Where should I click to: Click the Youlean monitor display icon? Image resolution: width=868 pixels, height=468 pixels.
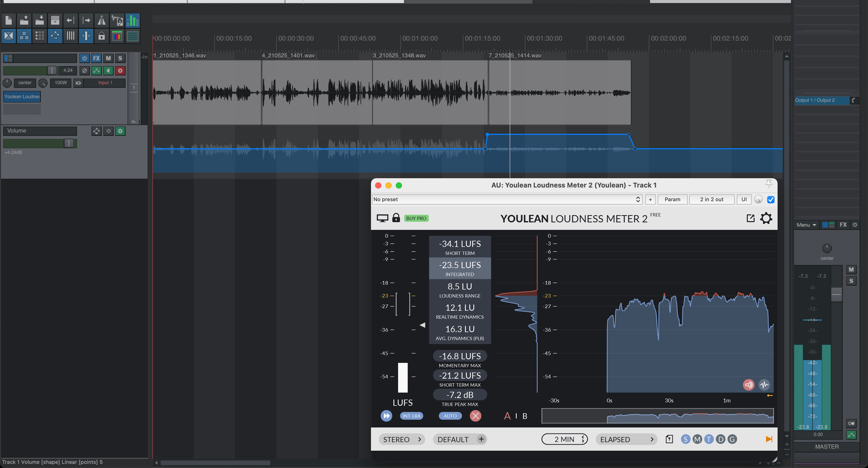382,218
